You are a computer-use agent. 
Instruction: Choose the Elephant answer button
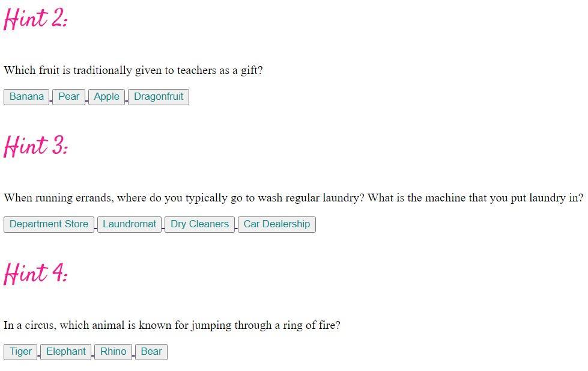[66, 352]
